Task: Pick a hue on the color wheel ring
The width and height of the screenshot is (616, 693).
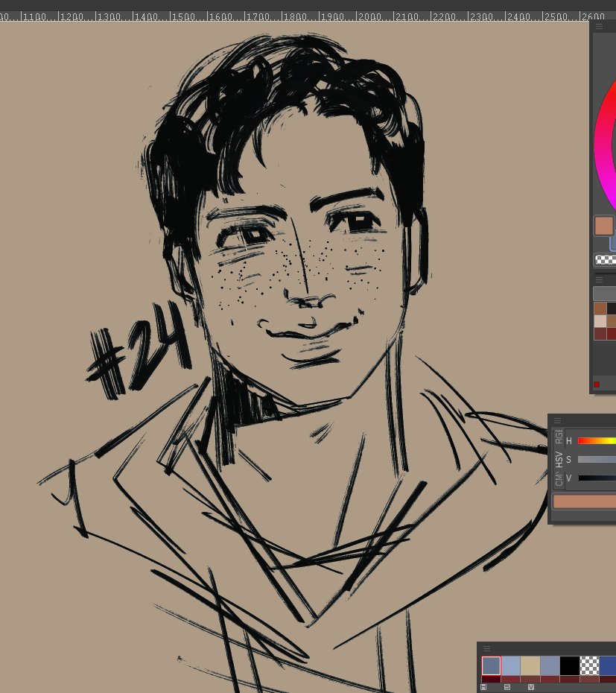Action: (605, 146)
